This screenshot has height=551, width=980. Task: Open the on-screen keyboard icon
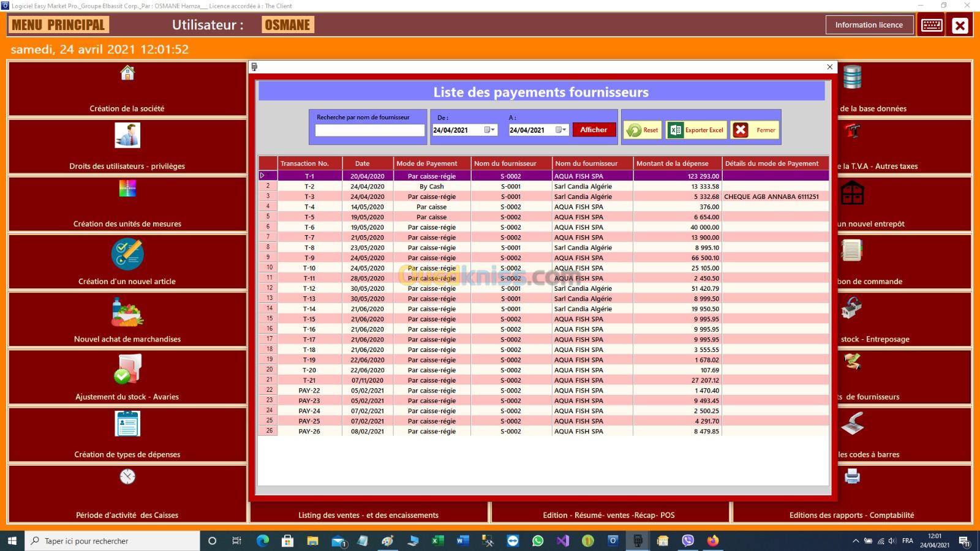932,25
